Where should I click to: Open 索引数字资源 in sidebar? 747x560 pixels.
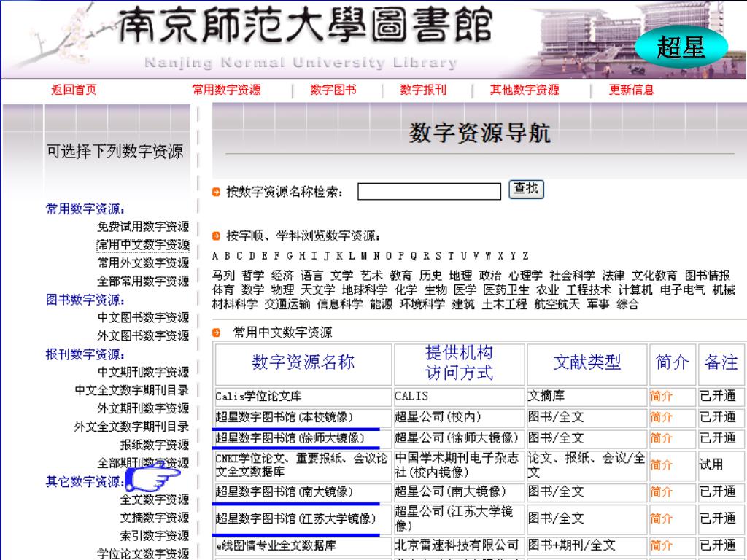155,535
